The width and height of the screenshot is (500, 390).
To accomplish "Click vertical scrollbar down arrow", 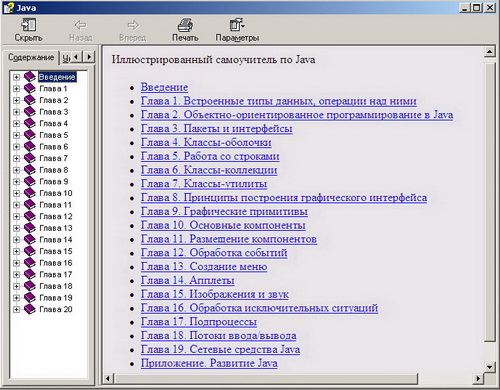I will pyautogui.click(x=489, y=367).
